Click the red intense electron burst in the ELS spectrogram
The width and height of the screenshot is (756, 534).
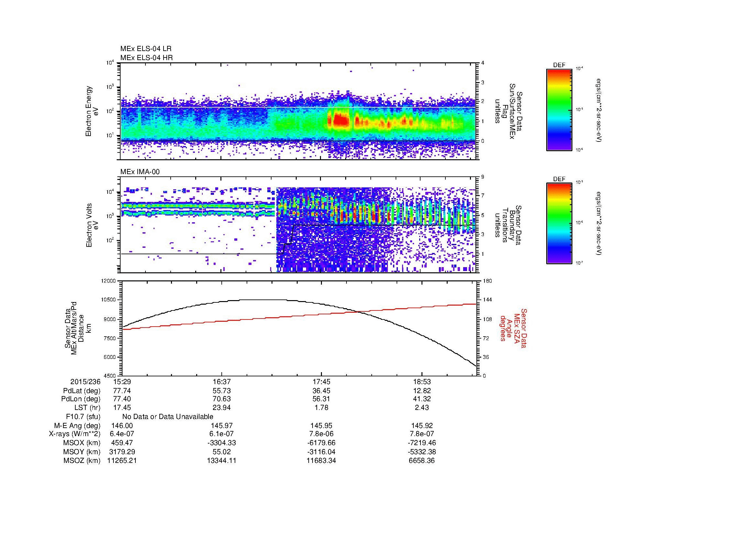click(341, 120)
